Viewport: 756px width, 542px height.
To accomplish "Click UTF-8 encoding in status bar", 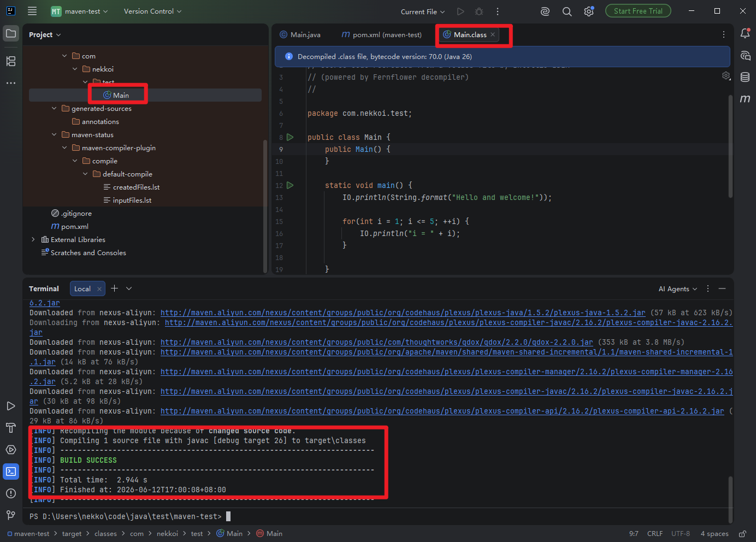I will coord(681,534).
